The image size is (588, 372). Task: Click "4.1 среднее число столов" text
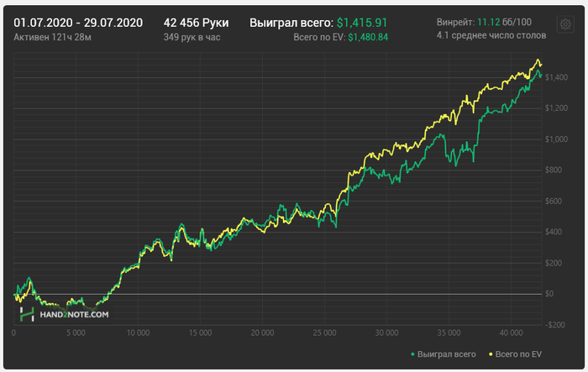tap(491, 35)
